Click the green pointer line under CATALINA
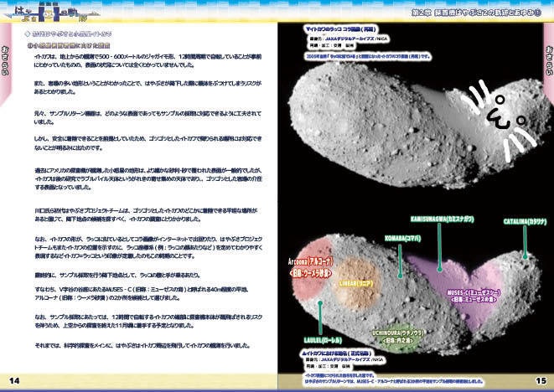The height and width of the screenshot is (392, 554). click(x=525, y=242)
